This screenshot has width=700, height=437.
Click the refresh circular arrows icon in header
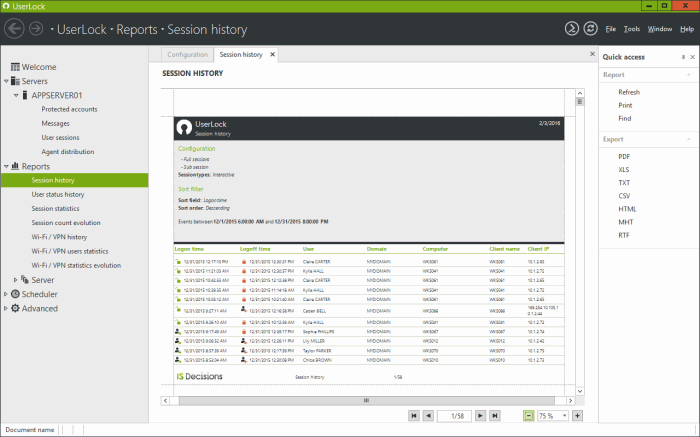[591, 29]
